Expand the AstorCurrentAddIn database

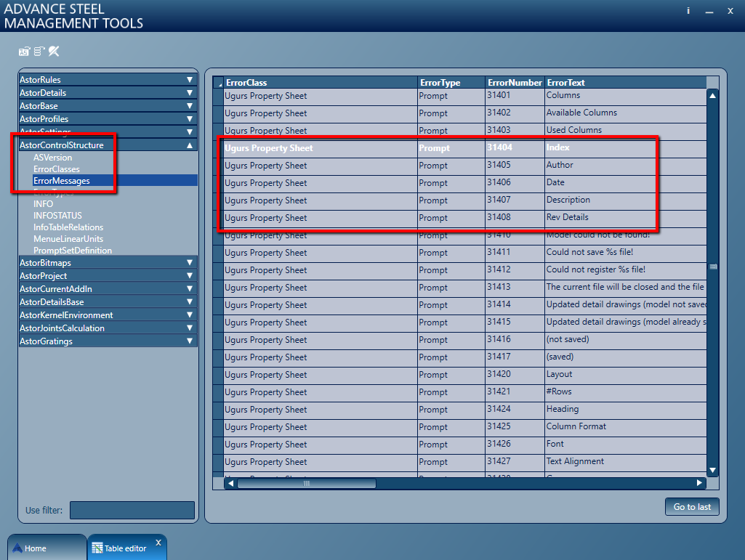(x=190, y=289)
